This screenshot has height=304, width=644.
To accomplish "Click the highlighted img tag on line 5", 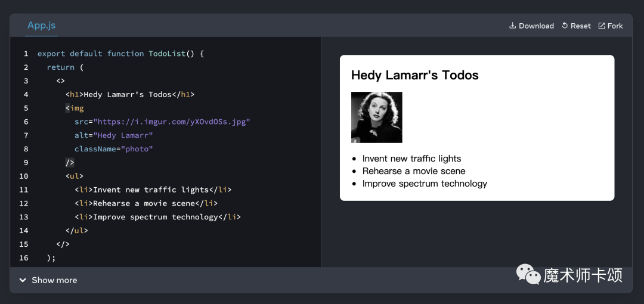I will pos(75,108).
